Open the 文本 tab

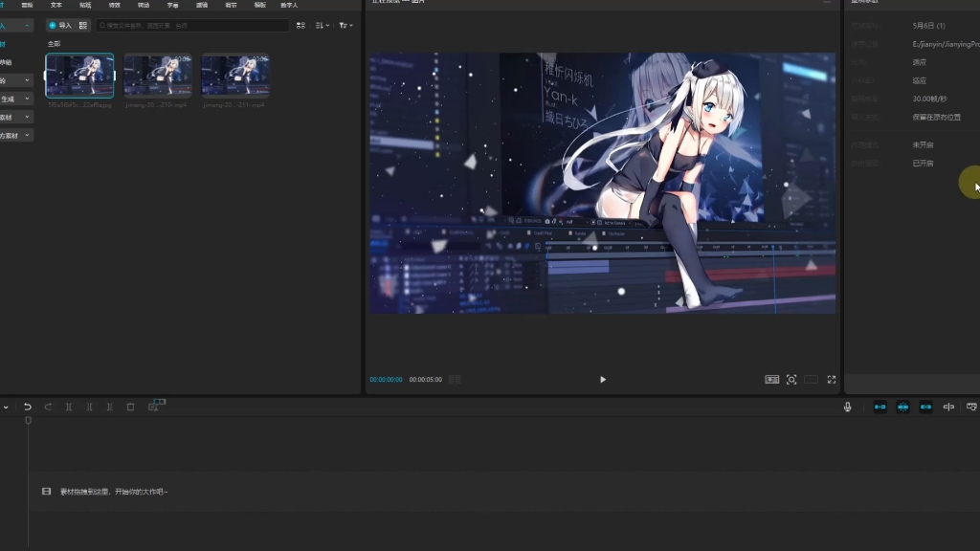(56, 5)
